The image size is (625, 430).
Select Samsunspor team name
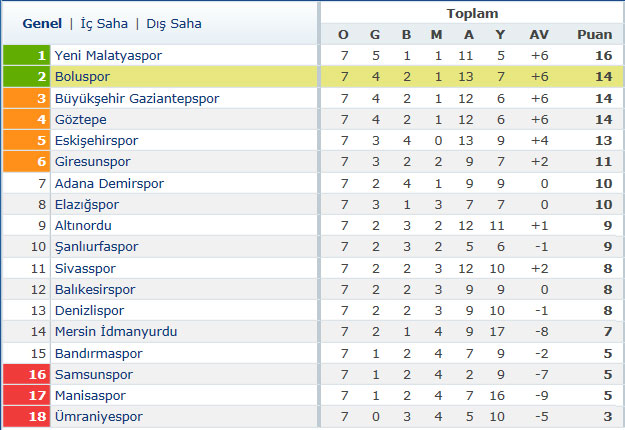(94, 375)
